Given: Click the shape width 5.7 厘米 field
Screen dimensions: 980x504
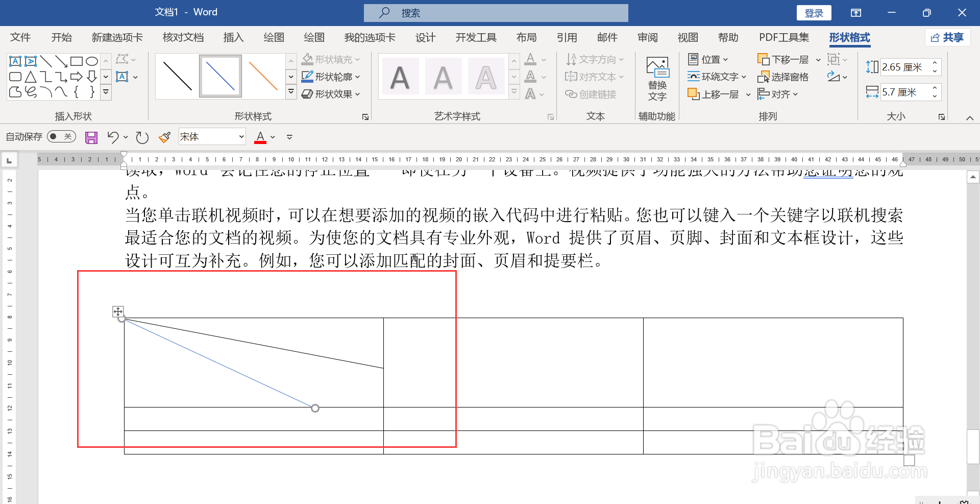Looking at the screenshot, I should pos(904,92).
